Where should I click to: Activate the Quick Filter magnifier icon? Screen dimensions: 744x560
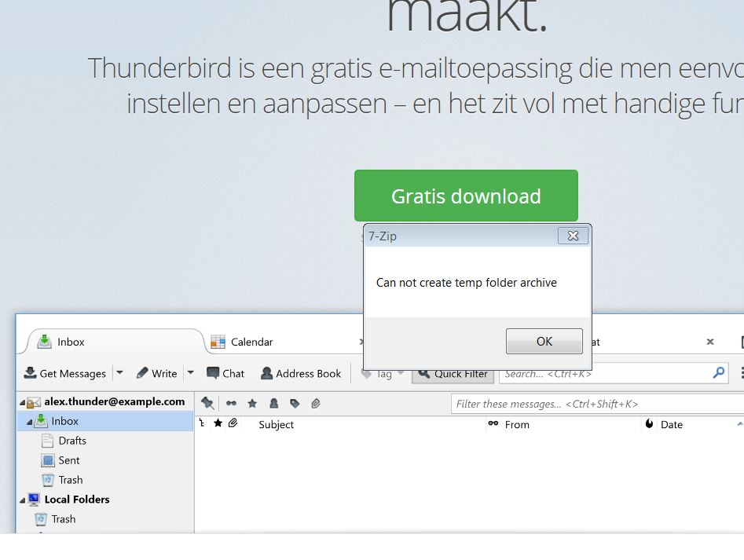pyautogui.click(x=424, y=374)
